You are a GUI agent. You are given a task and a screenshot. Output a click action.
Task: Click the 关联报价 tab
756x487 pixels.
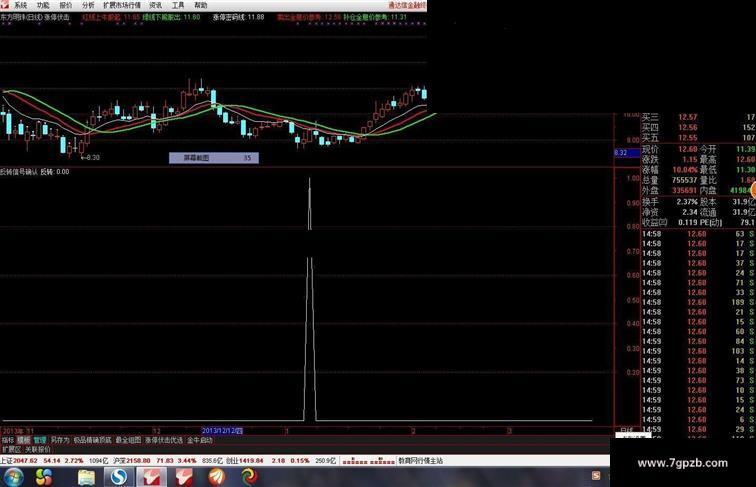click(38, 449)
